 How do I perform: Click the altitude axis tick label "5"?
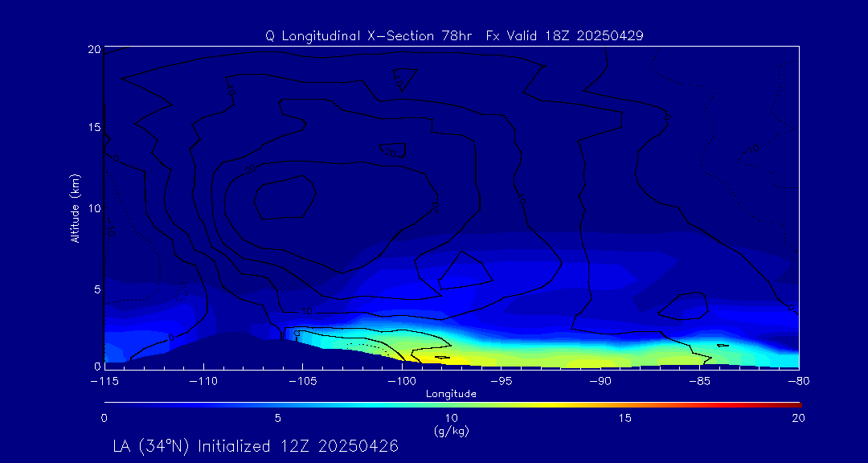click(96, 289)
